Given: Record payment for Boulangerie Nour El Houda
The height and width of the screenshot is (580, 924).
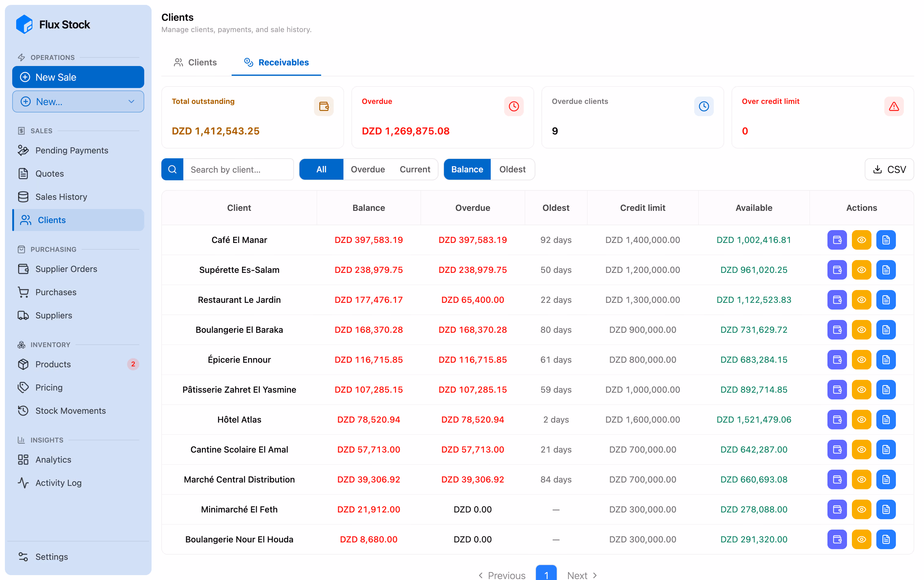Looking at the screenshot, I should (x=837, y=539).
